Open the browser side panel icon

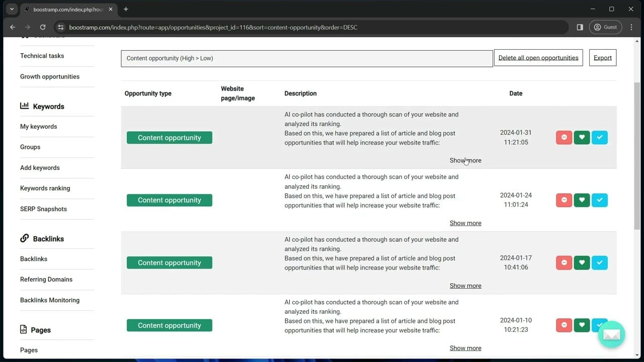pos(580,27)
